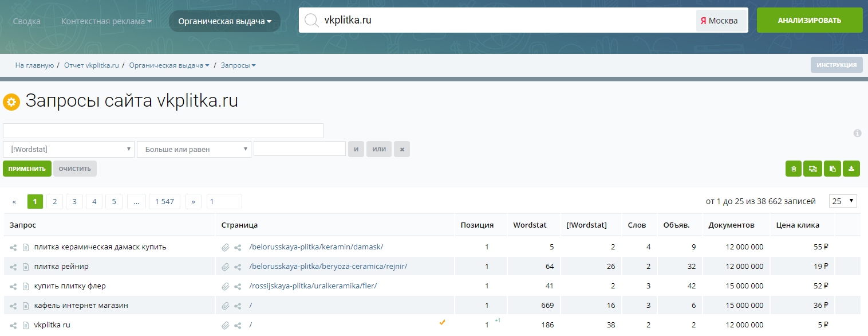Open the 'Органическая выдача' dropdown pill in header

[x=225, y=21]
